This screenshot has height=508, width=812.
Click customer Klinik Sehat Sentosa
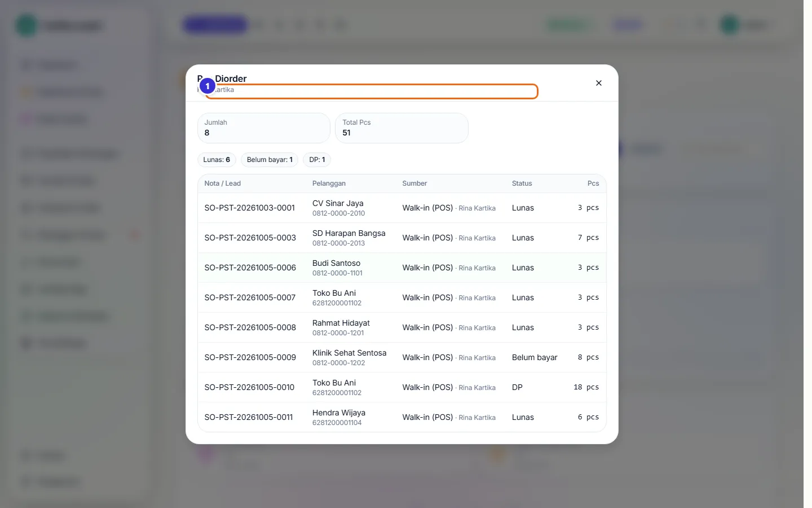point(350,353)
